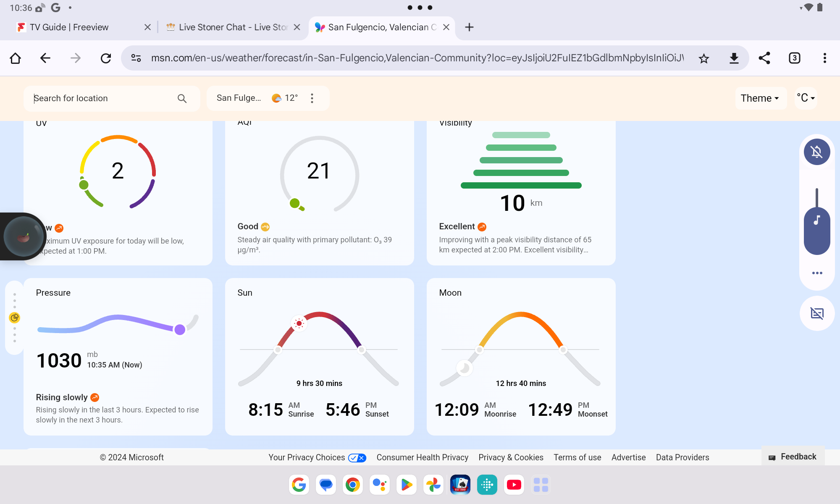This screenshot has height=504, width=840.
Task: Open the tab switcher showing 3 tabs
Action: coord(795,58)
